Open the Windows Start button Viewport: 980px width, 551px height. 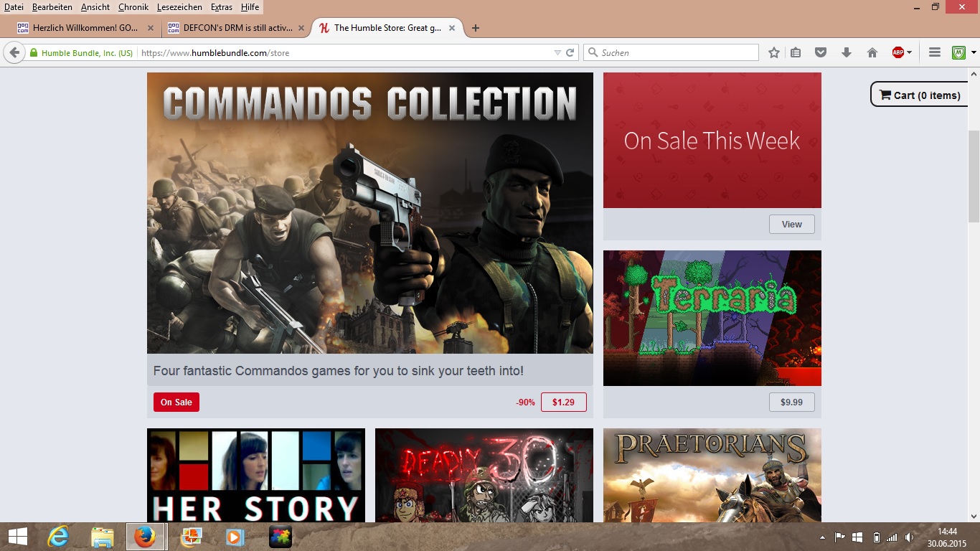pos(18,537)
